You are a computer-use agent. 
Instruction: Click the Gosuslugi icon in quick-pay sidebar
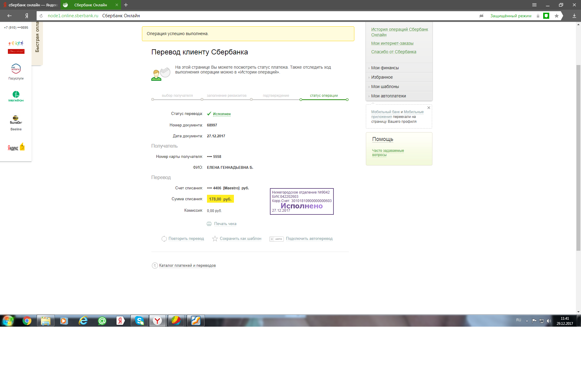(16, 69)
